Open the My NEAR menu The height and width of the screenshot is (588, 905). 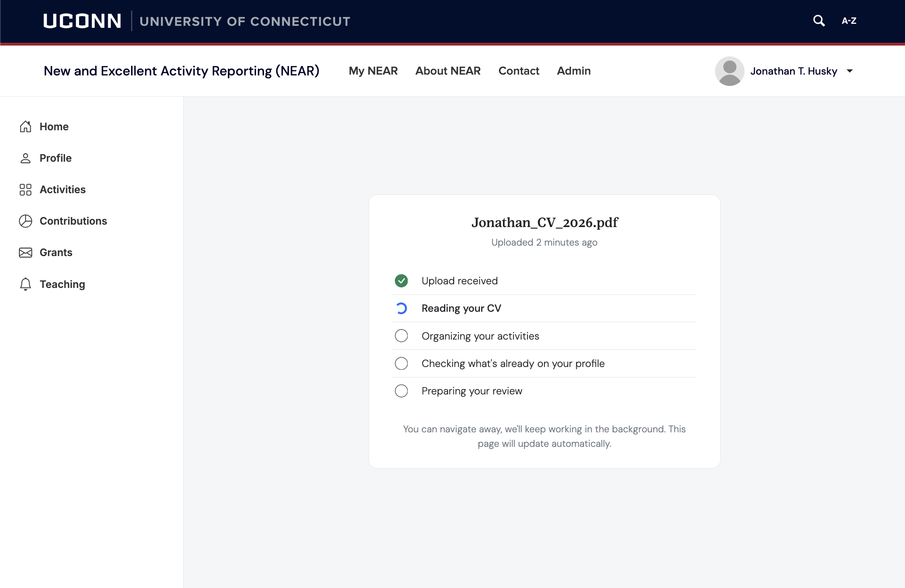[373, 71]
